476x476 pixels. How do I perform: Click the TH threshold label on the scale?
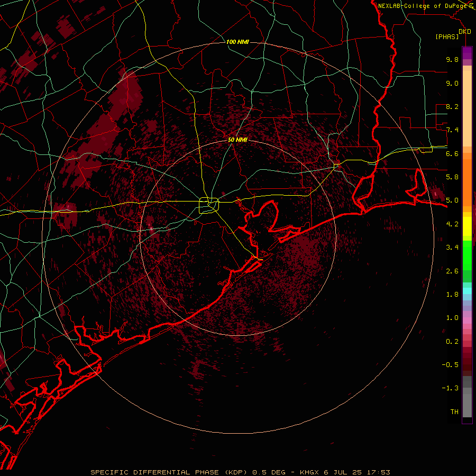[x=454, y=412]
